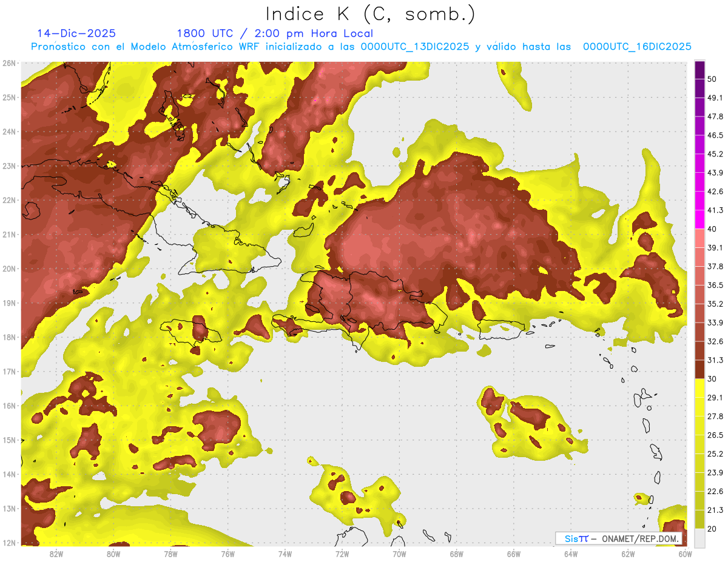Click the latitude label "16N"

click(x=9, y=406)
